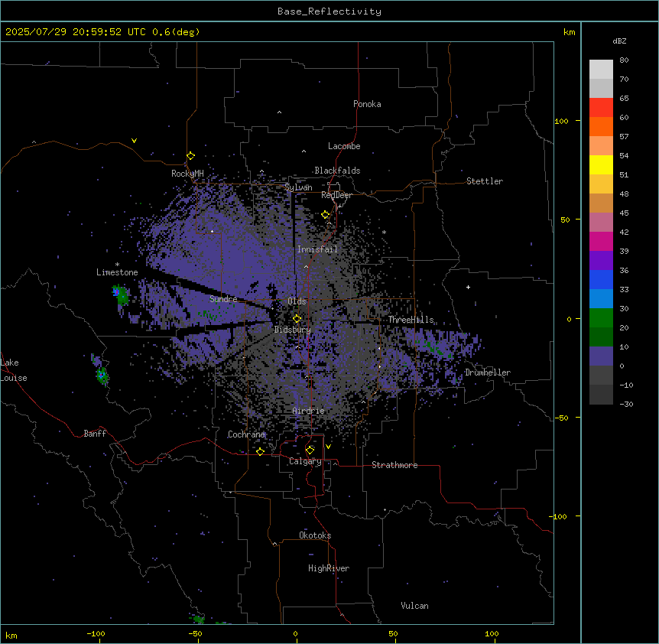Click the yellow diamond marker near RockyMH

click(191, 155)
